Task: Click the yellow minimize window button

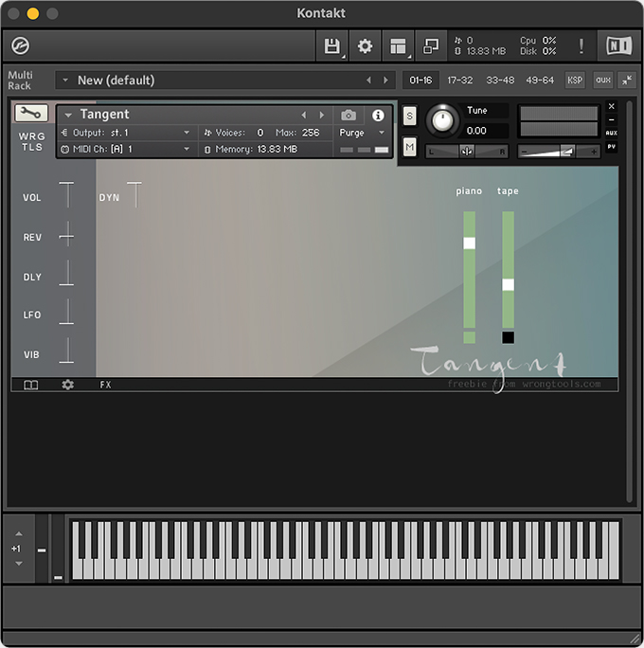Action: pyautogui.click(x=33, y=13)
